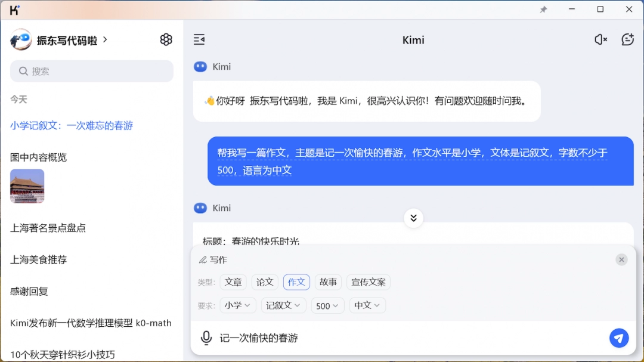Screen dimensions: 644x362
Task: Collapse the sidebar with the toggle icon
Action: coord(199,39)
